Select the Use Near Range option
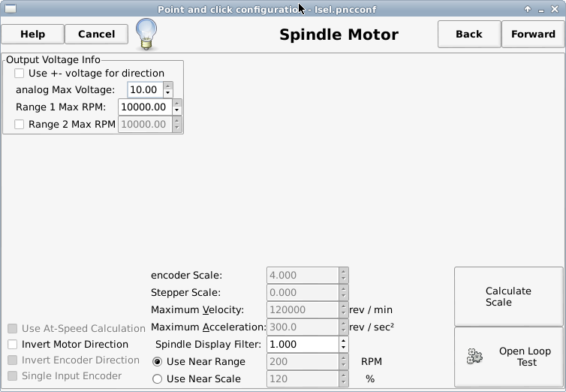This screenshot has width=566, height=392. pyautogui.click(x=158, y=362)
